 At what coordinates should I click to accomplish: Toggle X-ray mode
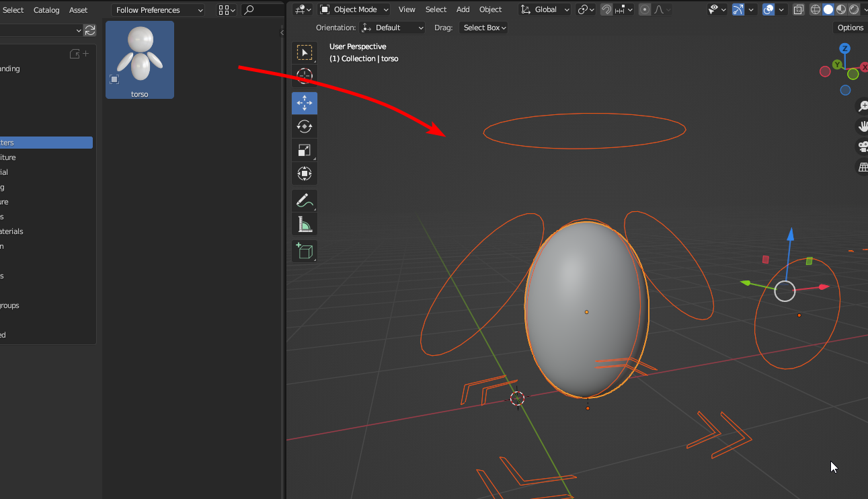click(799, 9)
